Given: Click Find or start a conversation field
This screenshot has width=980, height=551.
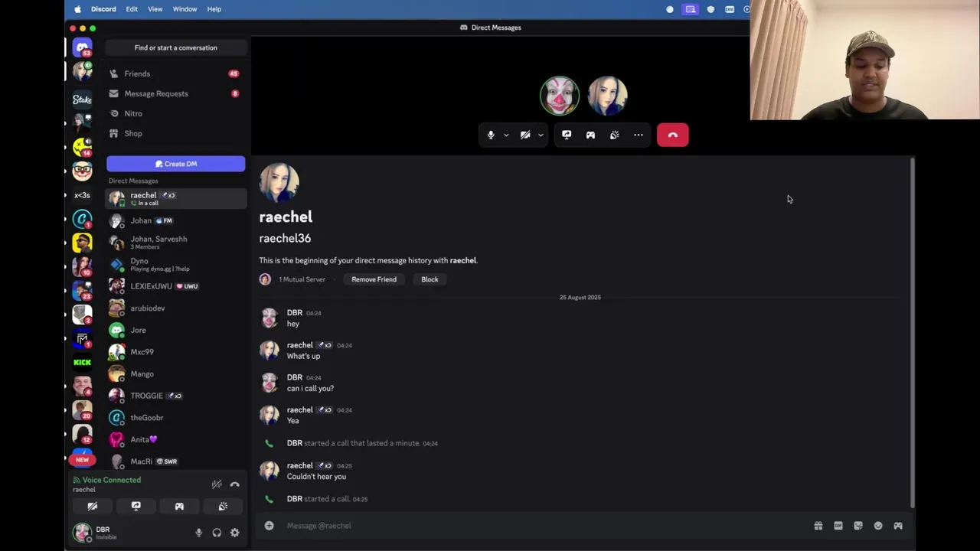Looking at the screenshot, I should pos(175,47).
